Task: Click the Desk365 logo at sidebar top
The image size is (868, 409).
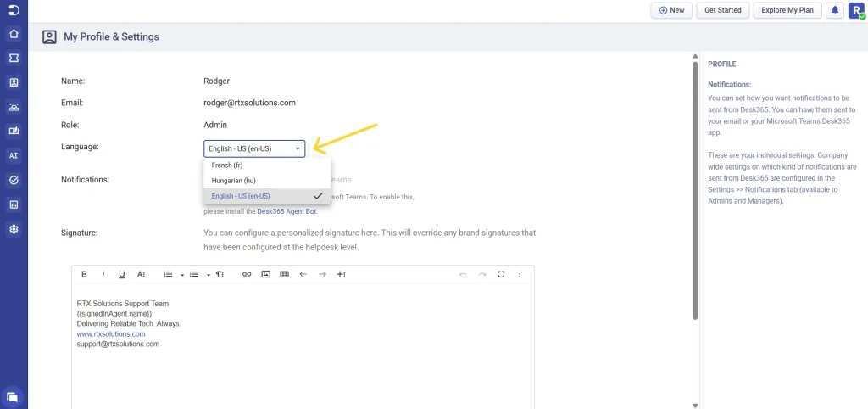Action: click(14, 10)
